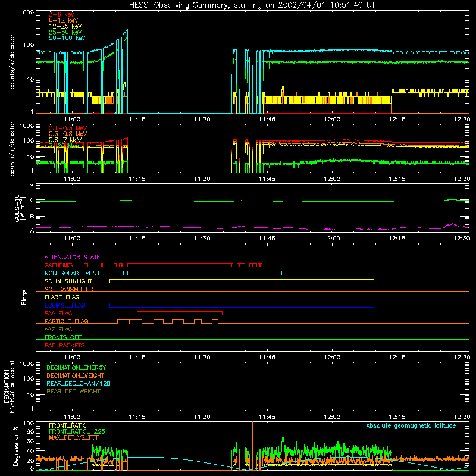Click the NON_SOLAR_EVENT flag label

click(72, 273)
